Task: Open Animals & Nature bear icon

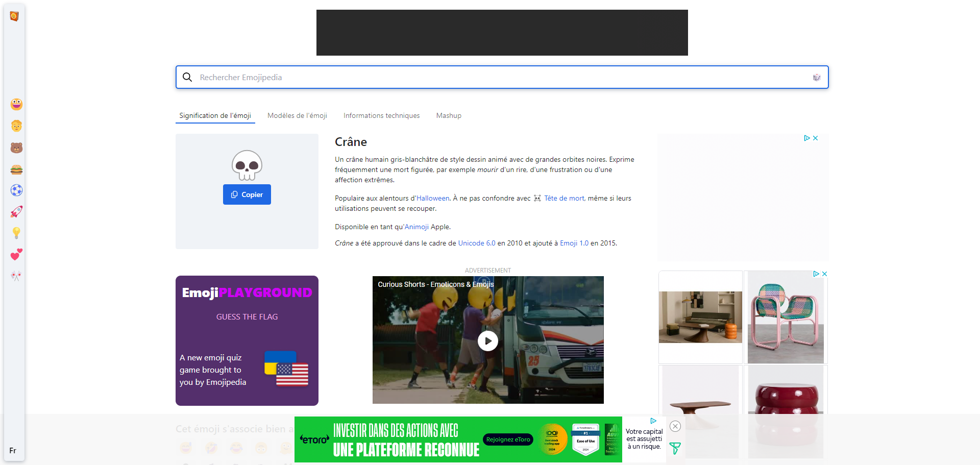Action: click(16, 148)
